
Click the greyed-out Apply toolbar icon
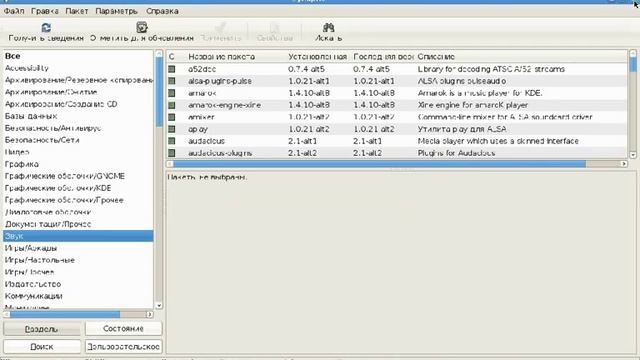(221, 27)
